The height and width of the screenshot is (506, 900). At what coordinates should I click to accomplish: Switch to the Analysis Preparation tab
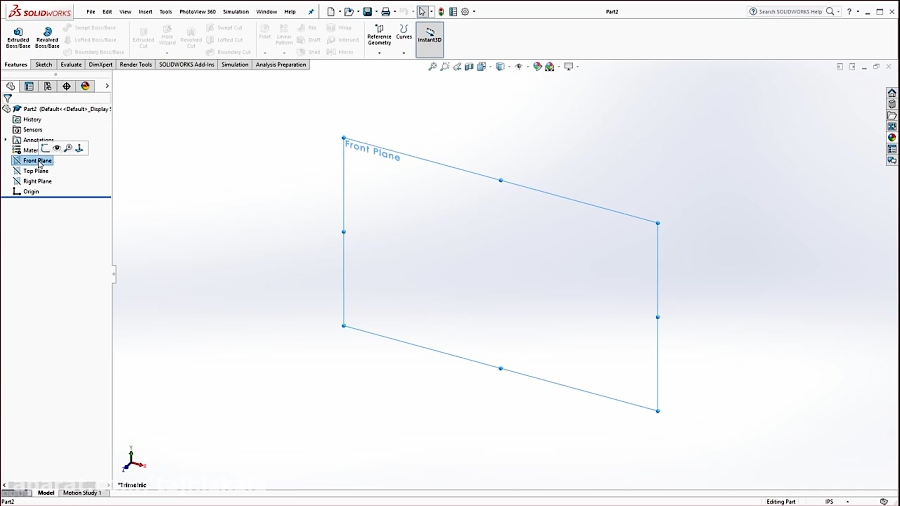281,65
